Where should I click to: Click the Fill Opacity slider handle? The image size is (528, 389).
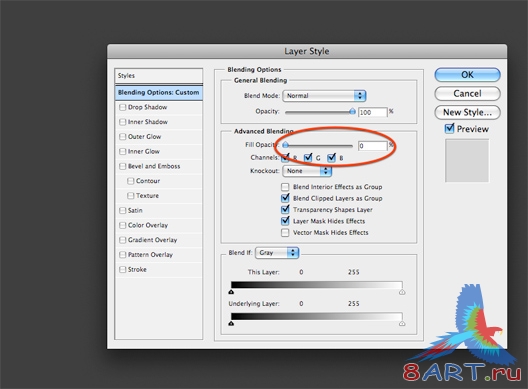286,145
